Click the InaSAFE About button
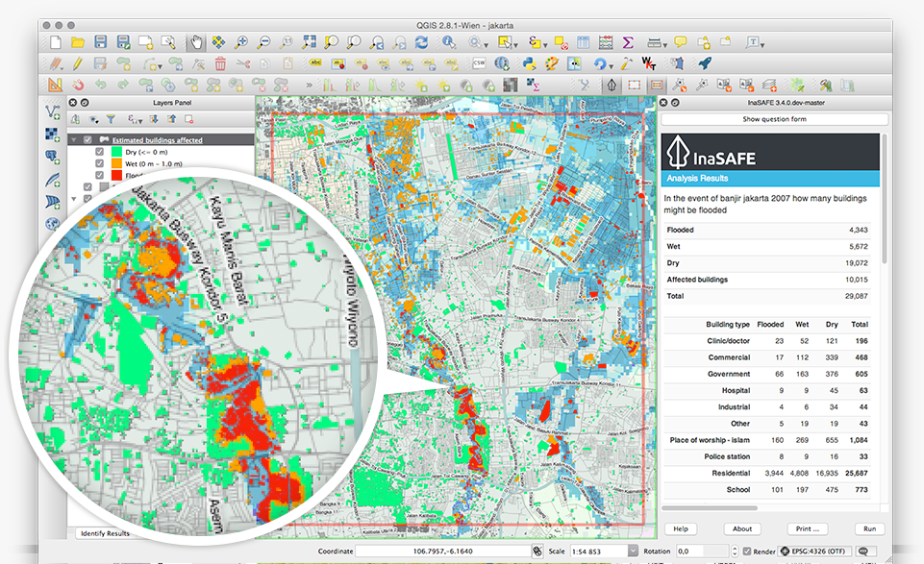Viewport: 924px width, 564px height. [742, 528]
